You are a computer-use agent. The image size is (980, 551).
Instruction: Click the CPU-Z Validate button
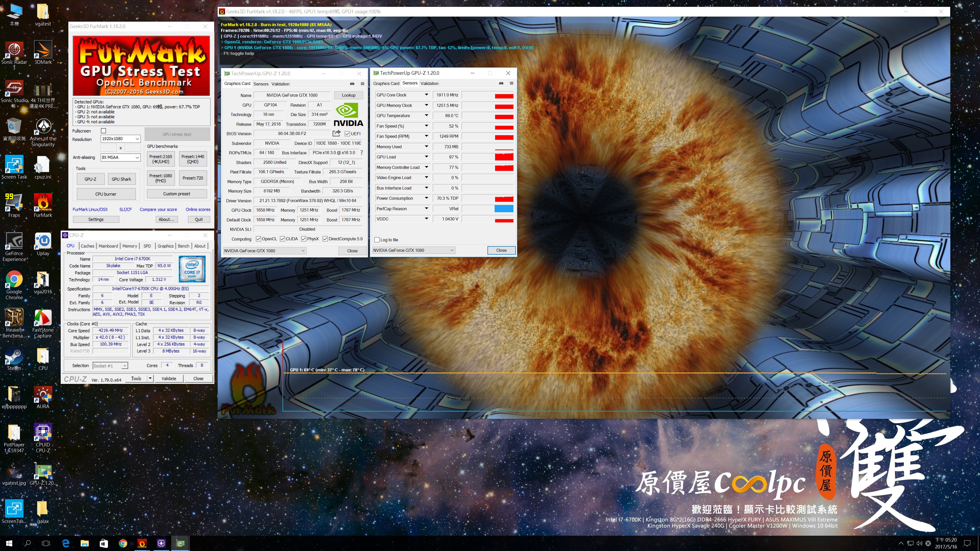[168, 378]
